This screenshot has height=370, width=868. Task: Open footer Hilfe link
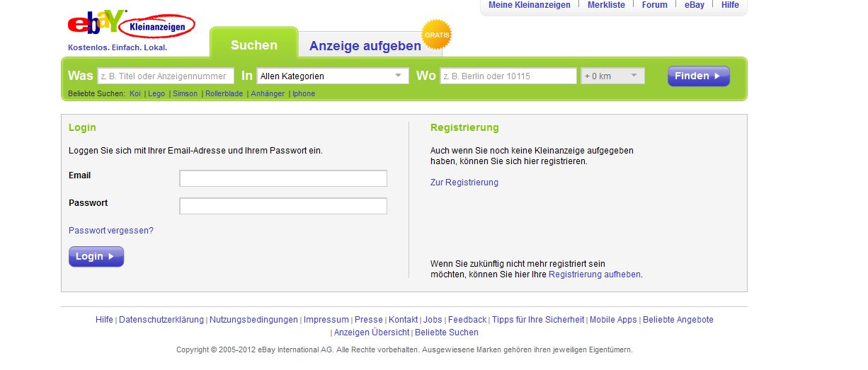point(104,320)
